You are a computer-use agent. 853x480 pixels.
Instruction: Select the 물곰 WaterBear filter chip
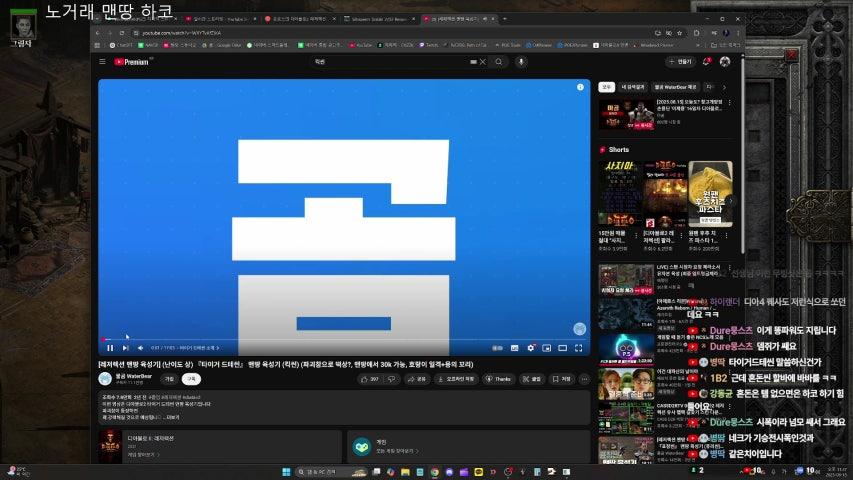[x=675, y=87]
